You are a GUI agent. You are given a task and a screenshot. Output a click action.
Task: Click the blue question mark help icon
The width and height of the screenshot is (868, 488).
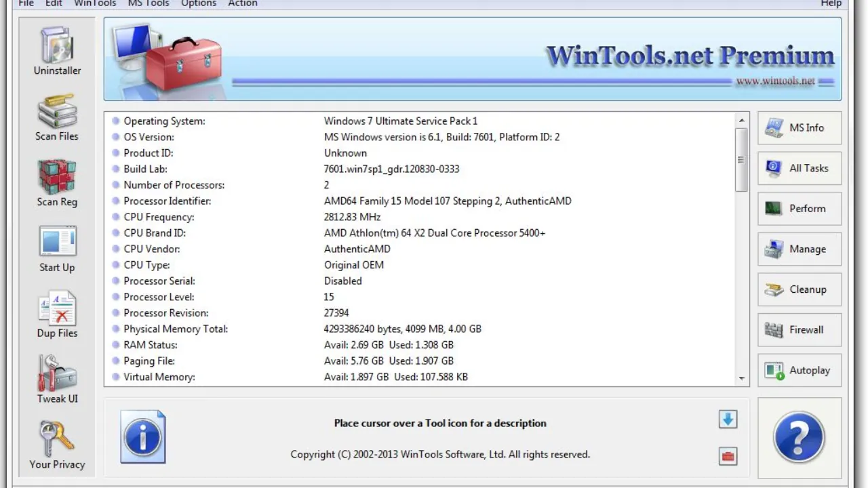click(799, 438)
